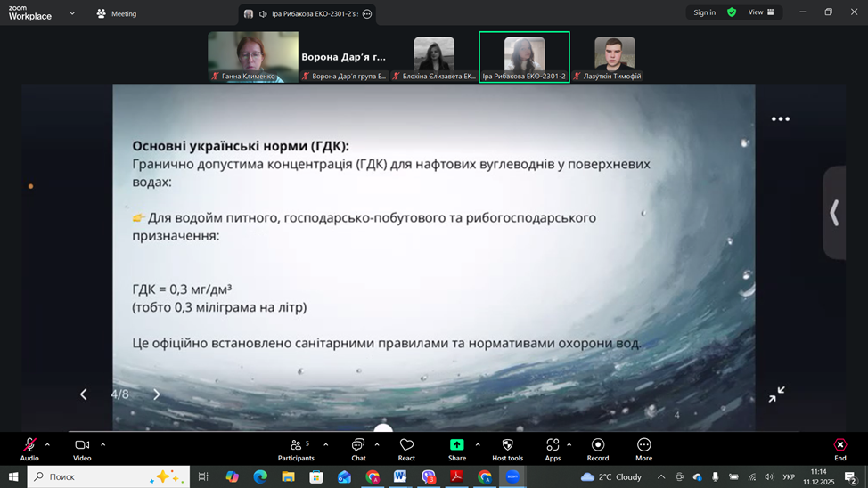Start recording with the Record button
The image size is (868, 488).
point(598,448)
